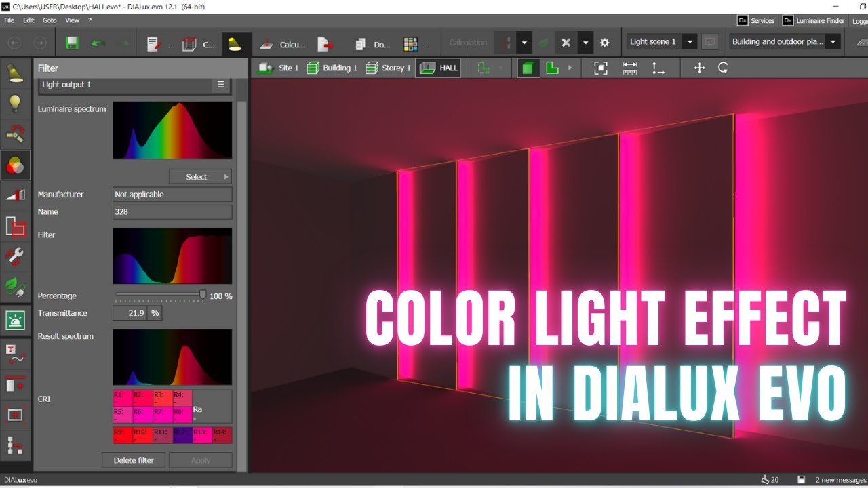Open the Project description mode (document with pen)
The width and height of the screenshot is (868, 488).
155,44
